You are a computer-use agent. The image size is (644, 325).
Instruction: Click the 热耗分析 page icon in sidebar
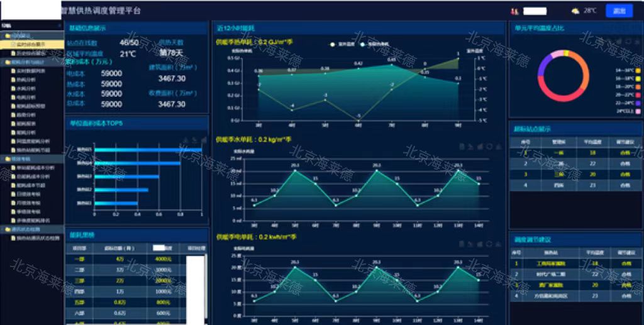(14, 80)
